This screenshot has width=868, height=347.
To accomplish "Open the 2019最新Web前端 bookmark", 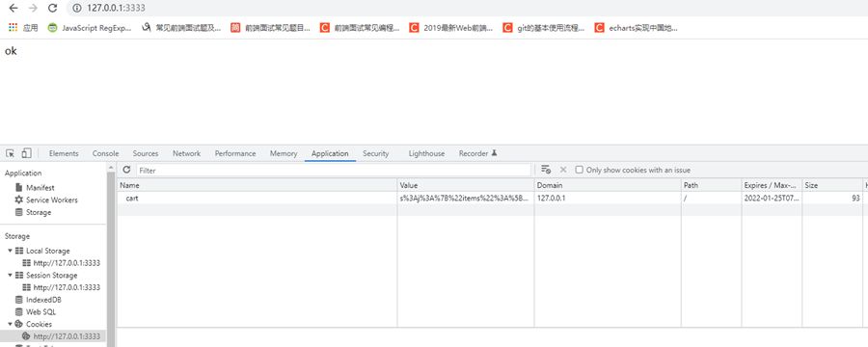I will 451,28.
